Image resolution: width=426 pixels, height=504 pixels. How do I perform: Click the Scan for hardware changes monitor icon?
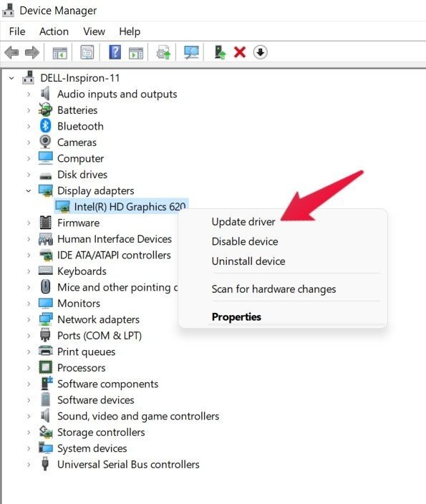click(191, 52)
